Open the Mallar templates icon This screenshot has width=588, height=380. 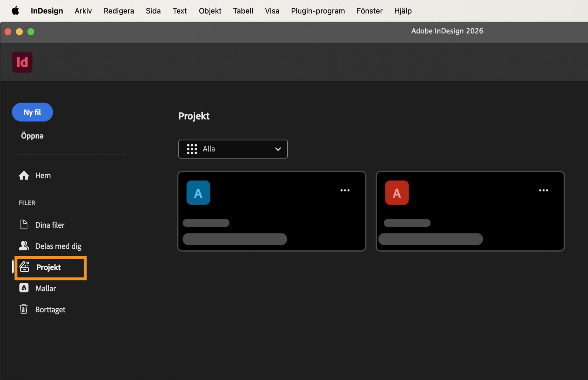coord(24,288)
